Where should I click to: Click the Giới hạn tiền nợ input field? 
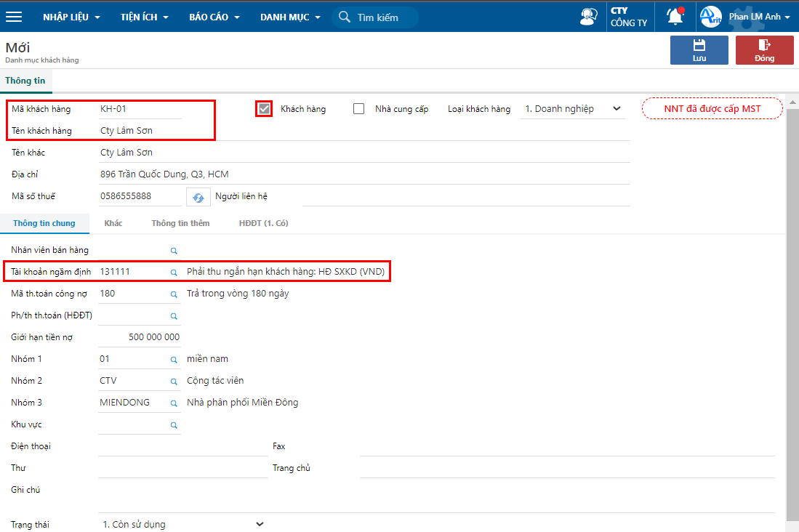(x=140, y=337)
